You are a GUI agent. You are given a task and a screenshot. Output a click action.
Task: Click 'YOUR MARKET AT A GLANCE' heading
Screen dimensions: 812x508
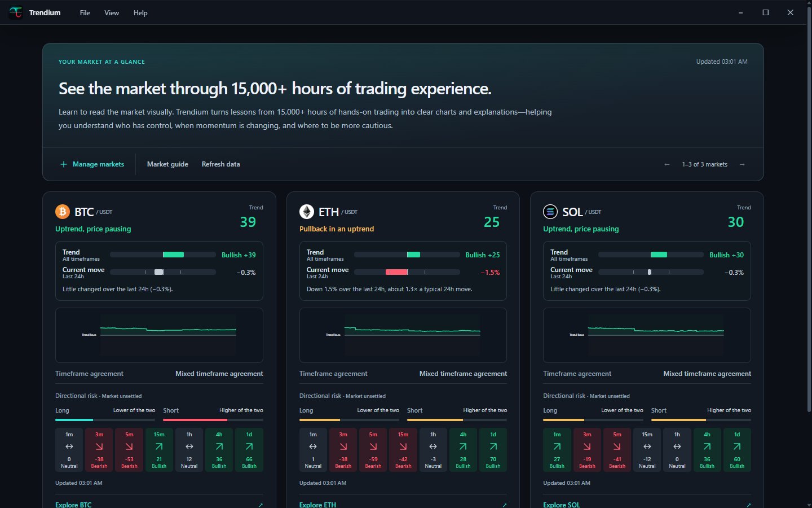pyautogui.click(x=101, y=62)
